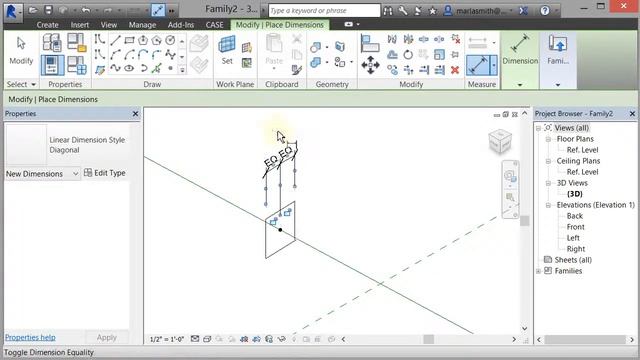Viewport: 640px width, 360px height.
Task: Open the View ribbon tab
Action: click(109, 25)
